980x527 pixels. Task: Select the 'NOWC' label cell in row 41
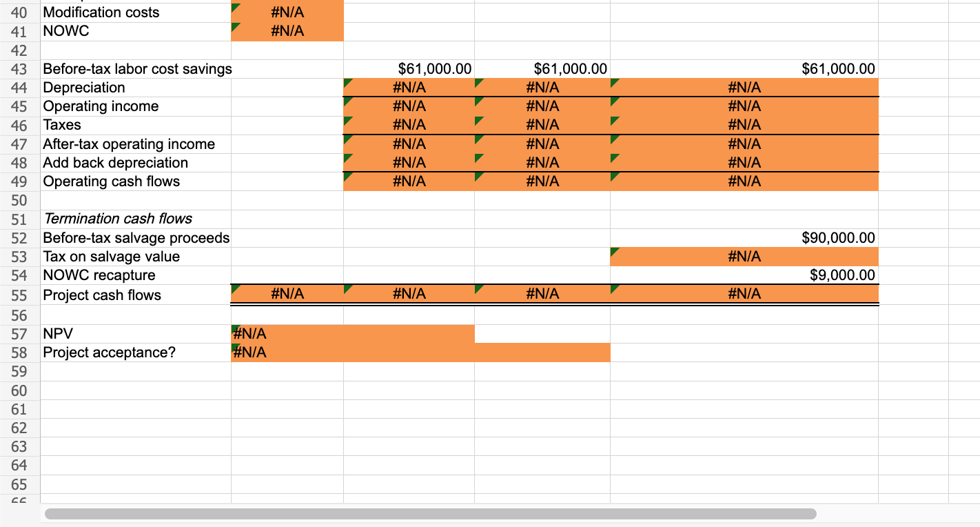[x=136, y=31]
